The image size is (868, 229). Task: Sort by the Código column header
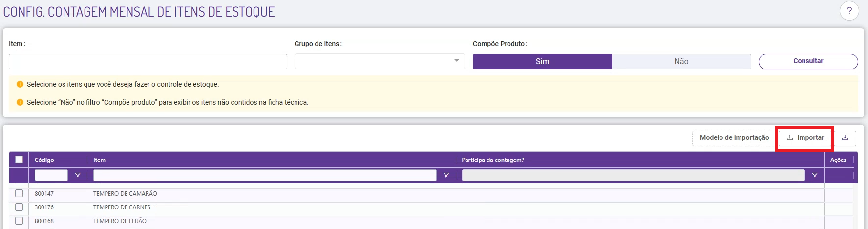tap(44, 160)
